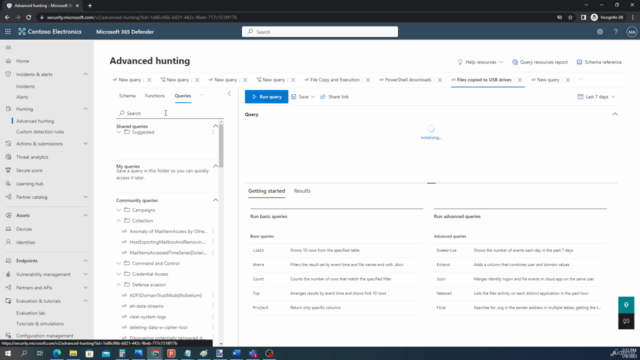The height and width of the screenshot is (360, 640).
Task: Collapse the Shared queries group
Action: [215, 126]
